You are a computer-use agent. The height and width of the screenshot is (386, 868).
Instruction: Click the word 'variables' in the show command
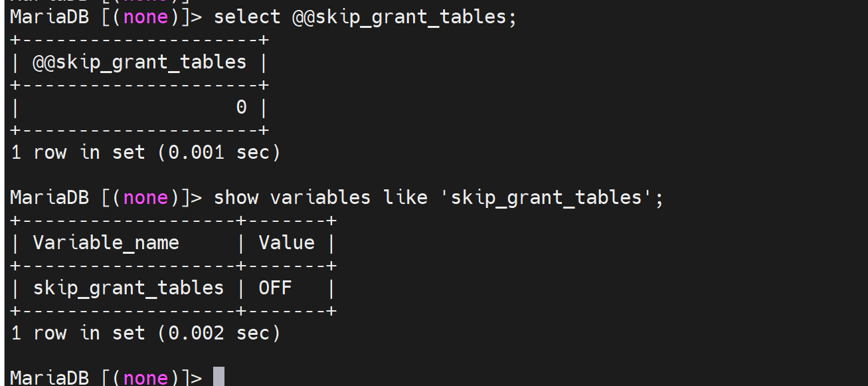pos(320,197)
